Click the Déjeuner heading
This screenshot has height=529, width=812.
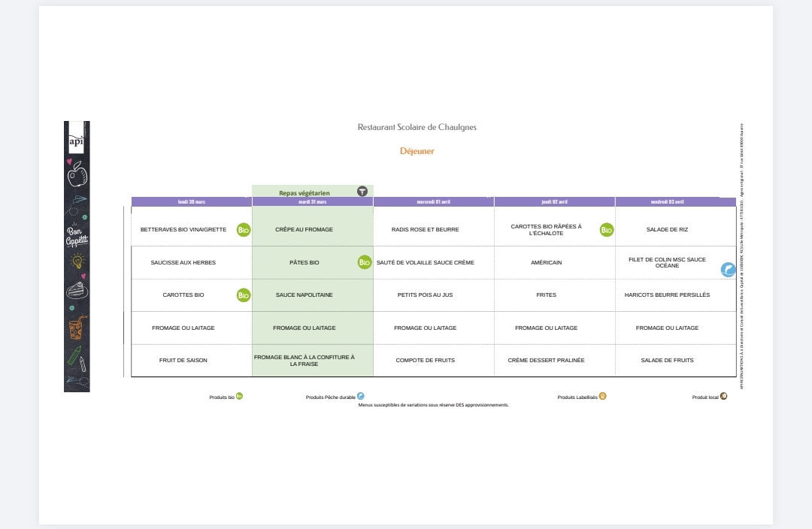point(417,151)
